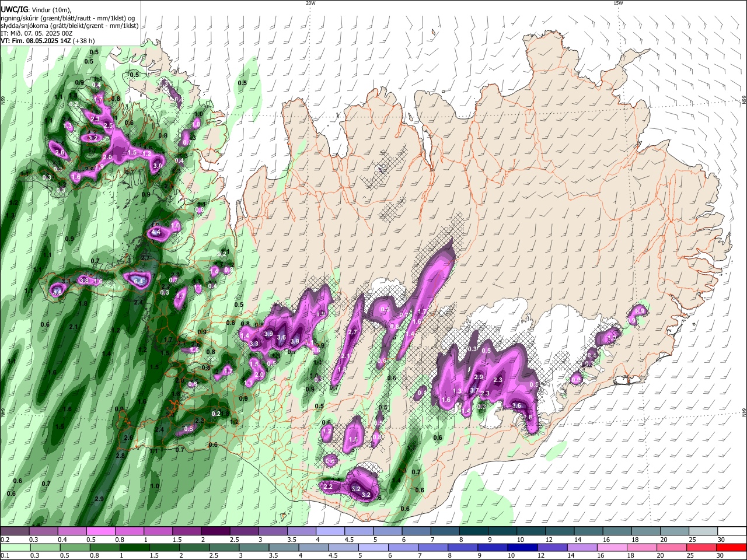Click the initial time 'IT: Mið. 07. 05. 2025 00Z'
Screen dimensions: 747x560
pos(38,33)
